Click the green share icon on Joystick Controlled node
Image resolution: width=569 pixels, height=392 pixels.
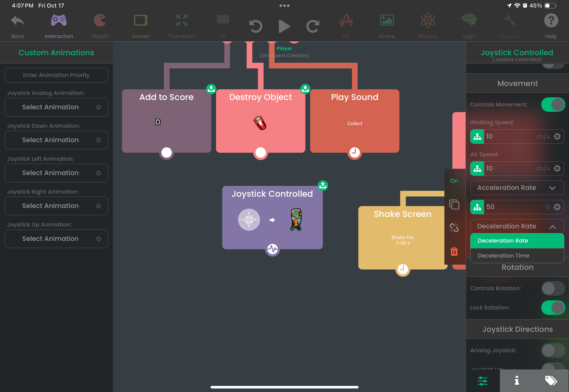[323, 185]
